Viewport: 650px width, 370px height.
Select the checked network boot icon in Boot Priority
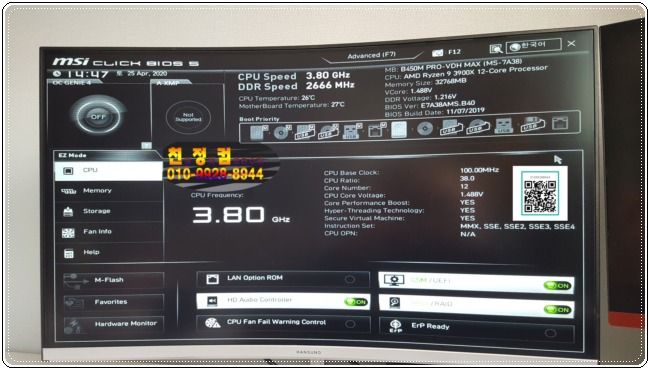[x=376, y=131]
